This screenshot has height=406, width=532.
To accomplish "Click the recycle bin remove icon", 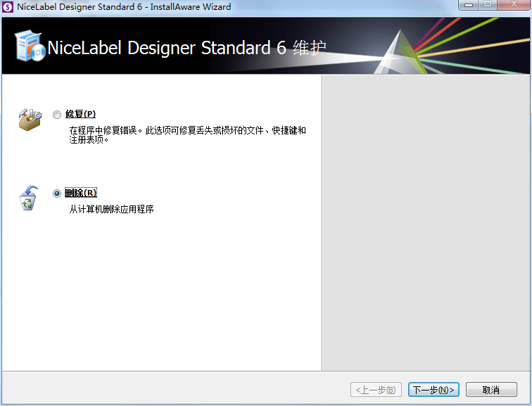I will (28, 198).
